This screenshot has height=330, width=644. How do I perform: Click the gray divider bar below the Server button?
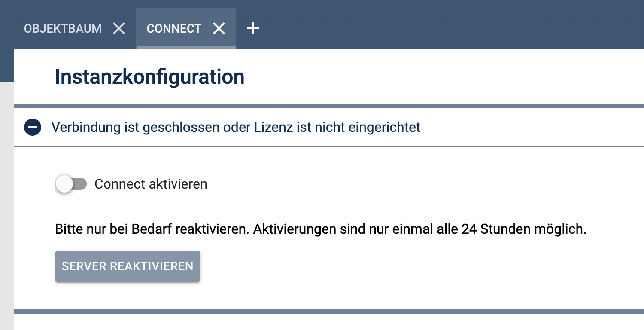coord(329,312)
